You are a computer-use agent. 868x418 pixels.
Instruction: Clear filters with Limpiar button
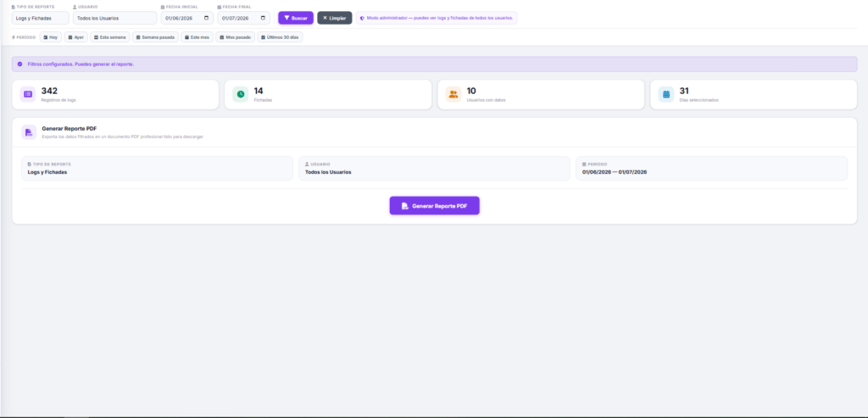click(x=334, y=19)
